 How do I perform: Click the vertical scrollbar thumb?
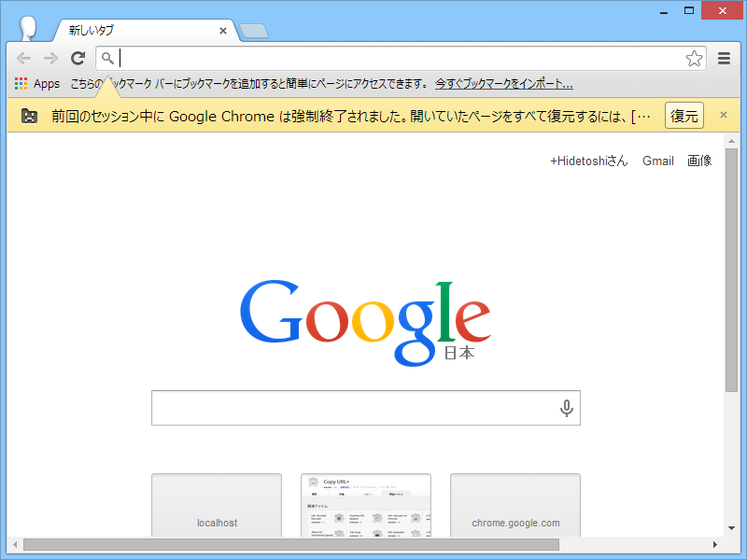coord(731,270)
